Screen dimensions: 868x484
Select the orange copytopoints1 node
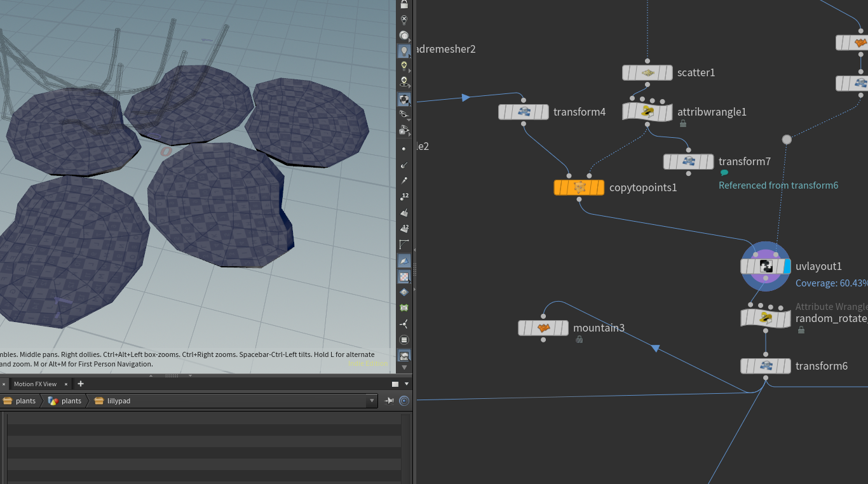[579, 187]
